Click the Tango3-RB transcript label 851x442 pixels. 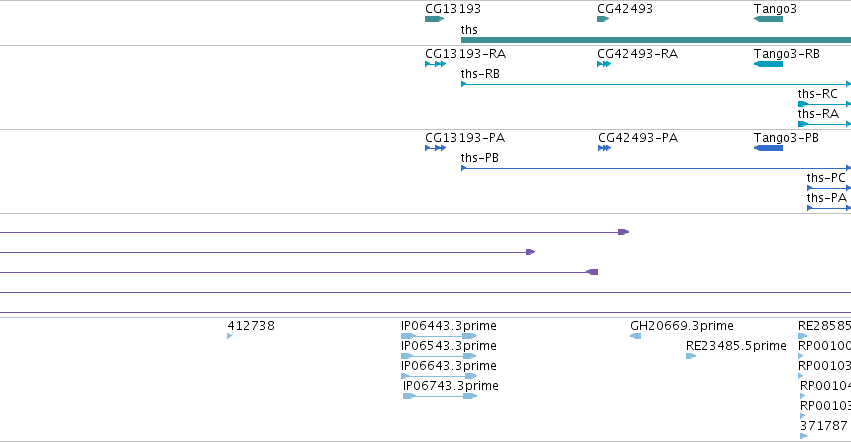[x=786, y=54]
